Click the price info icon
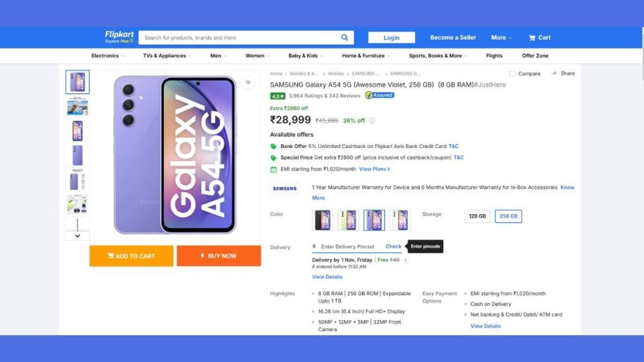 (372, 121)
